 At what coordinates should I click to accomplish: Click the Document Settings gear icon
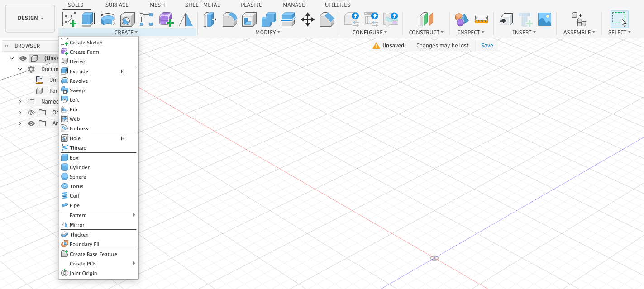[31, 69]
